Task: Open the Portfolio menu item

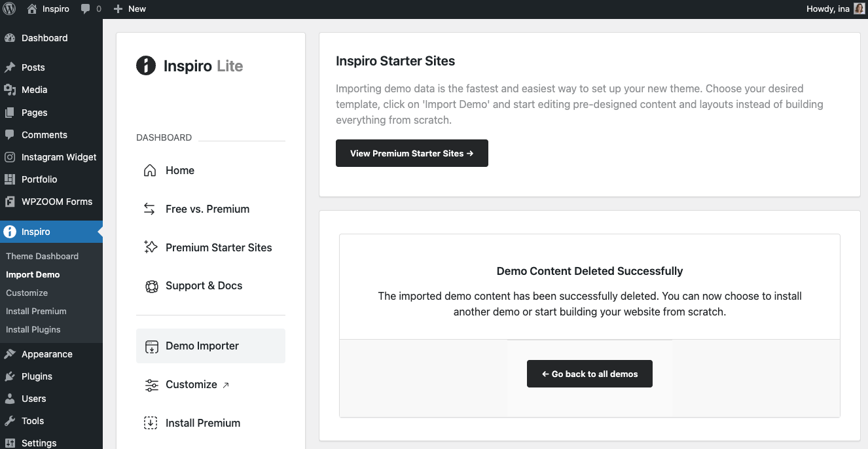Action: point(39,179)
